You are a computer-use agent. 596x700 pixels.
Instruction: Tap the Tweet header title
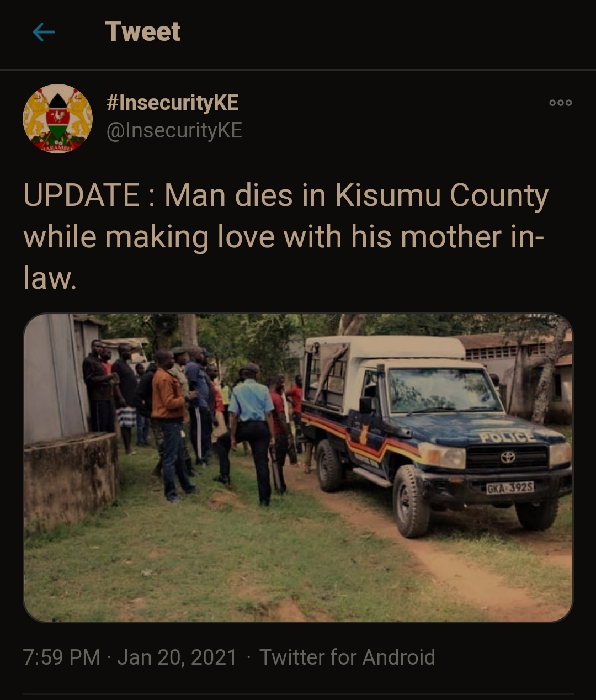[x=143, y=31]
